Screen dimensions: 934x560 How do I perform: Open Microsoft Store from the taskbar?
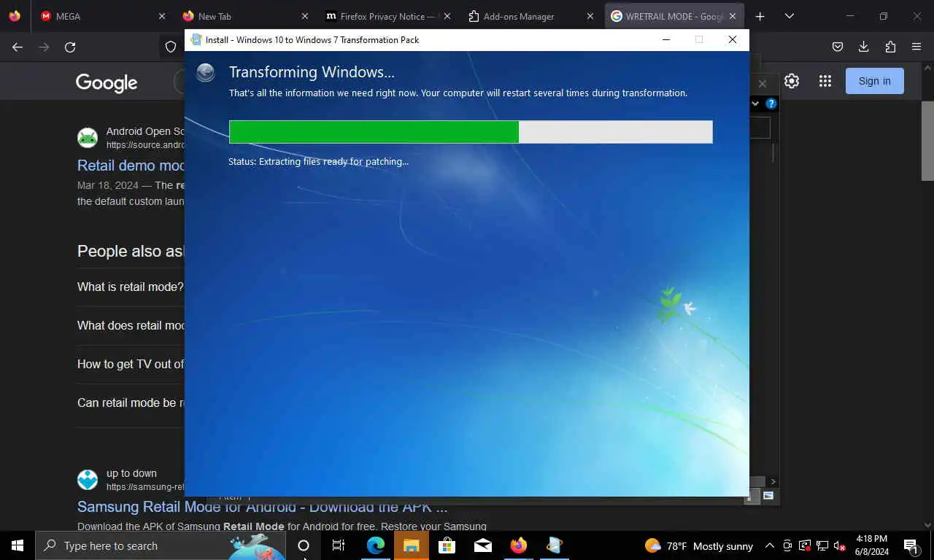(447, 545)
